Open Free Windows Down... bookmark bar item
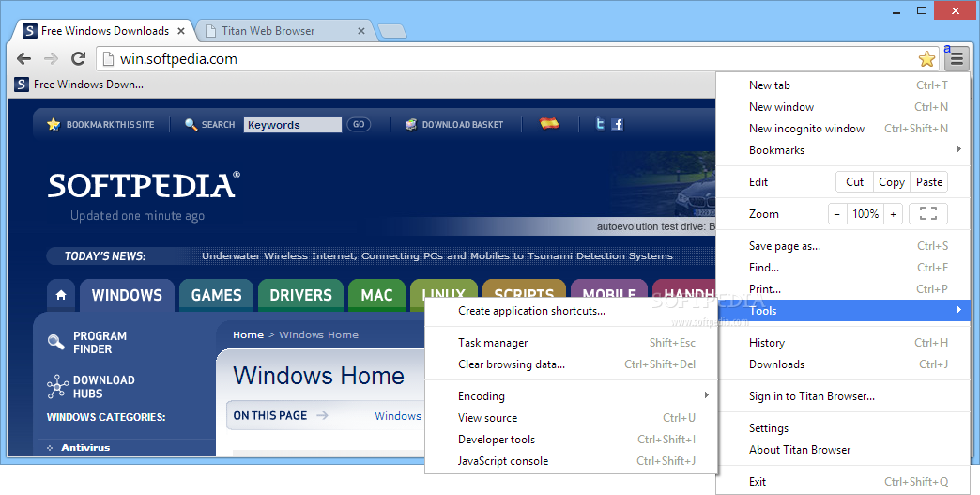The image size is (980, 495). [80, 85]
